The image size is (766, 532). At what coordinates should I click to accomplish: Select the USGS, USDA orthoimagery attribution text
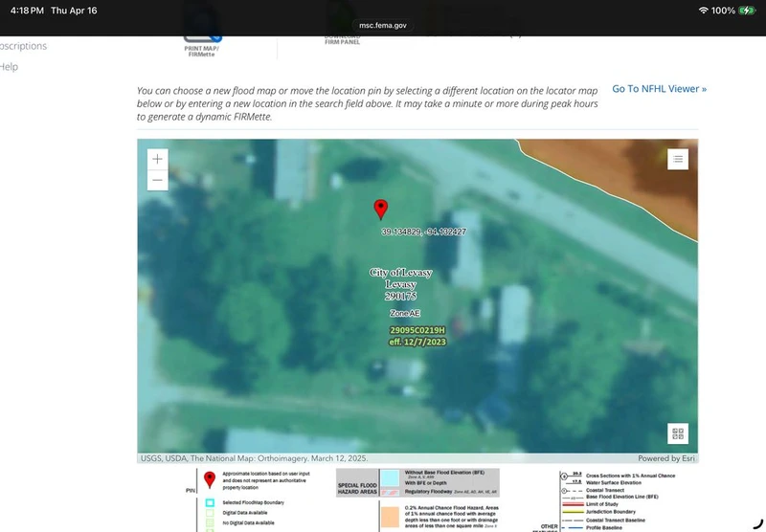tap(254, 458)
